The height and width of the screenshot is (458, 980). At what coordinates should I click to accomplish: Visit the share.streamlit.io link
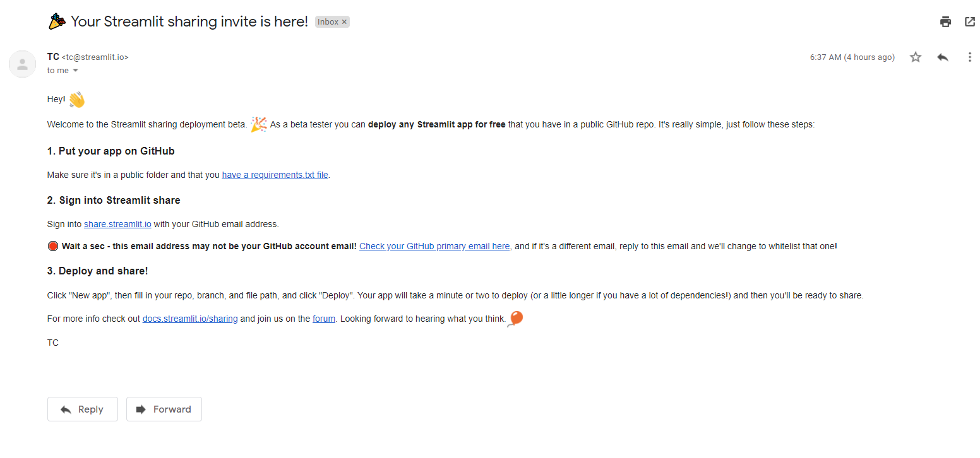pos(117,224)
